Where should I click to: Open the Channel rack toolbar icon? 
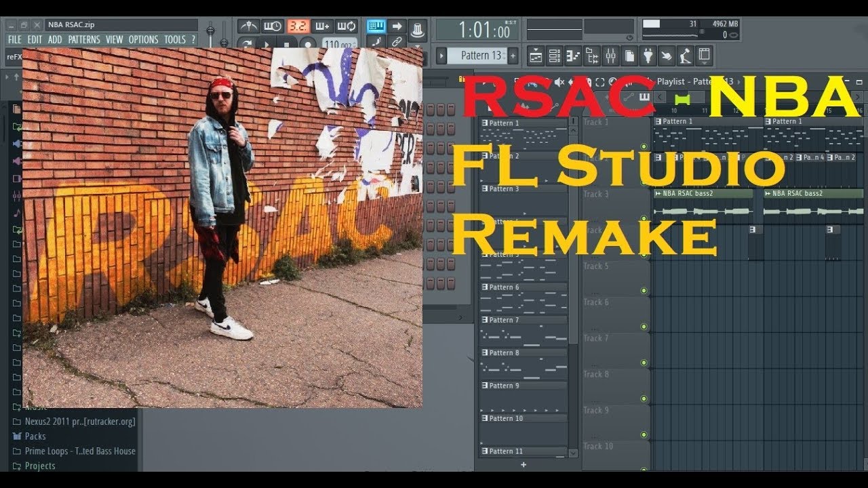click(x=555, y=56)
